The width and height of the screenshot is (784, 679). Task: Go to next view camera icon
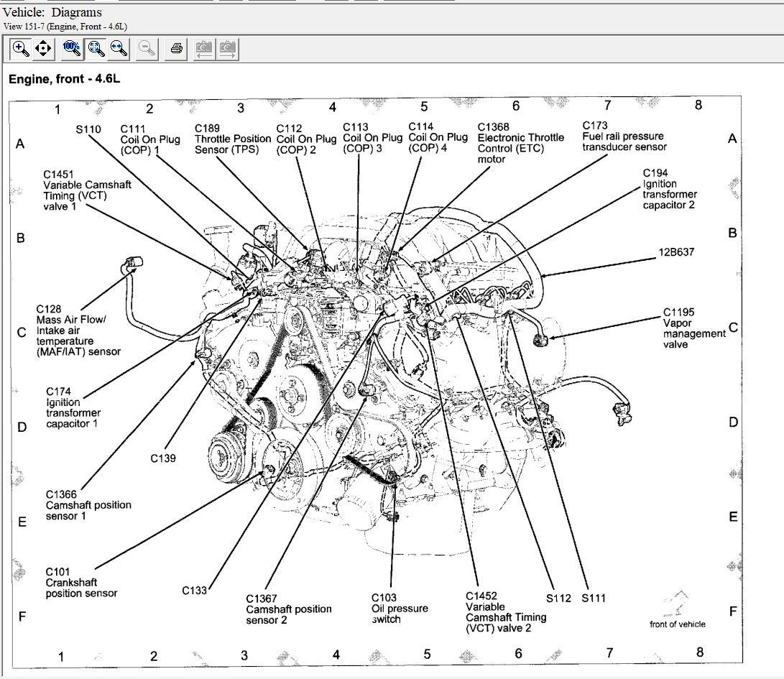click(x=228, y=49)
